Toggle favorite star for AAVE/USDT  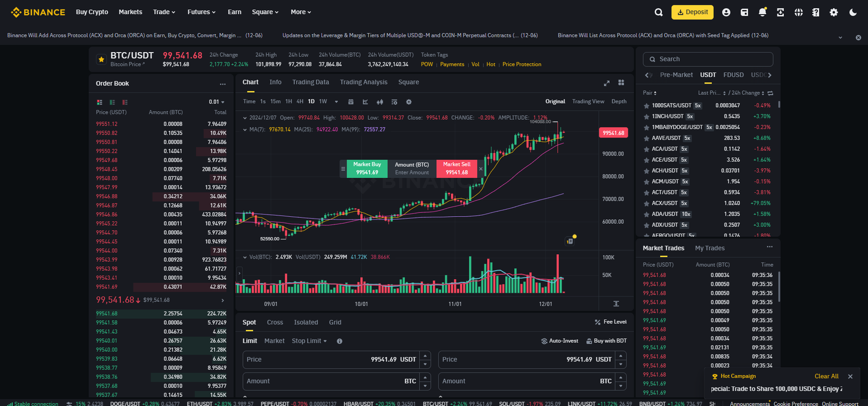click(646, 138)
